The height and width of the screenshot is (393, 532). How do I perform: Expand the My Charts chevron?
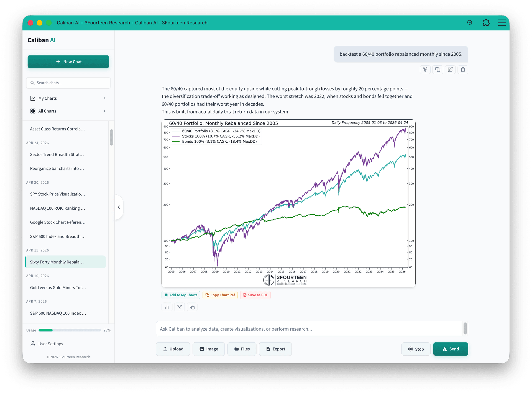pyautogui.click(x=104, y=98)
